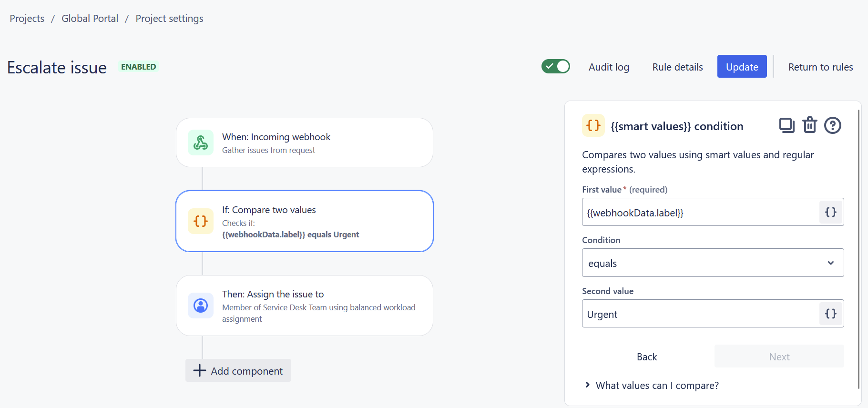Click the smart values condition icon in panel header
Image resolution: width=868 pixels, height=408 pixels.
coord(593,125)
